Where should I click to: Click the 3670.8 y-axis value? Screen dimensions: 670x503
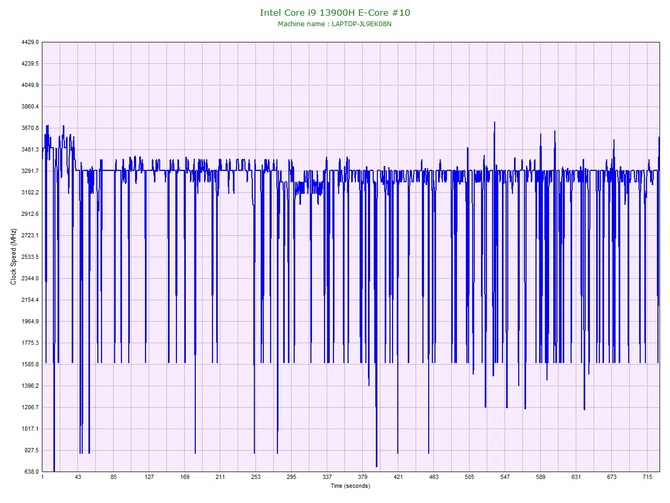point(30,128)
